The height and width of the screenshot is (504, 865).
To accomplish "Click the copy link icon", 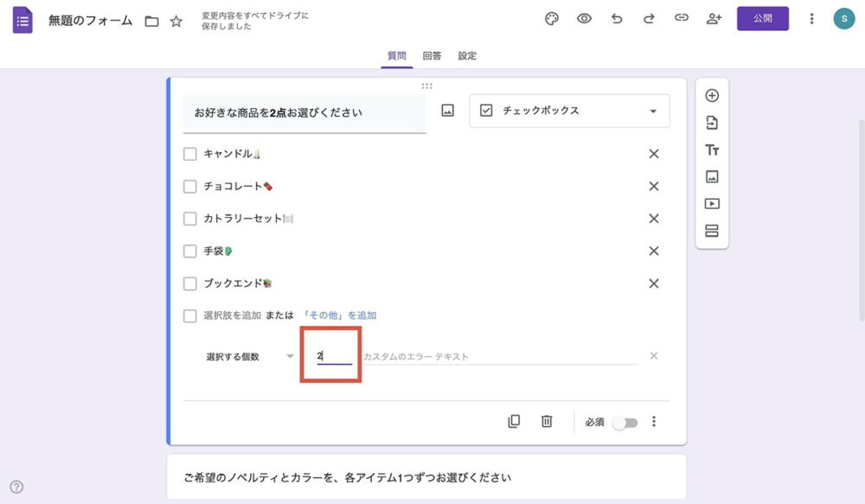I will point(682,18).
